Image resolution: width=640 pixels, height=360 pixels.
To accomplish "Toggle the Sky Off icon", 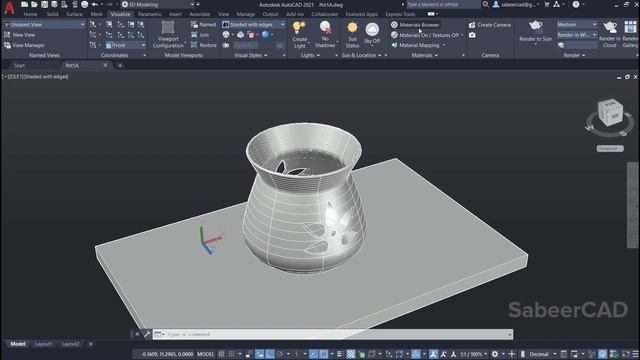I will pyautogui.click(x=372, y=29).
